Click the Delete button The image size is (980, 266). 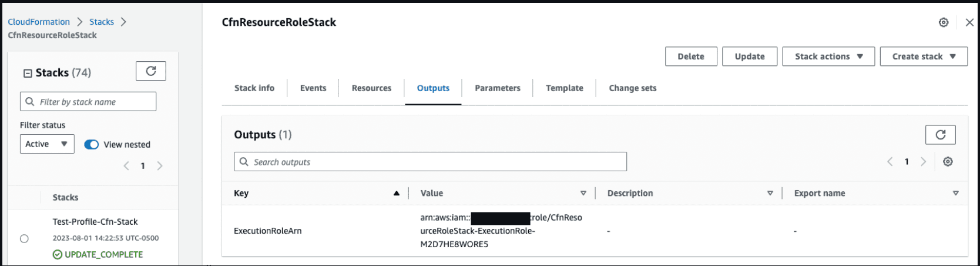[x=691, y=56]
